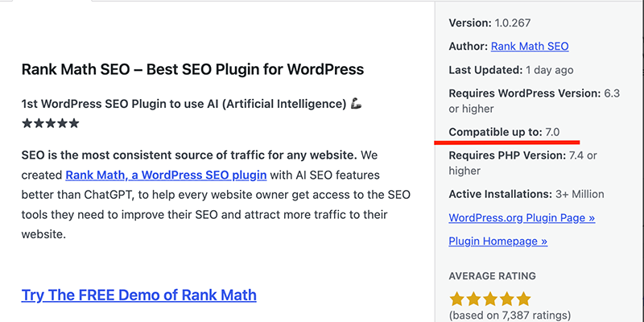
Task: Click the black five-star row under the tagline
Action: [x=51, y=123]
